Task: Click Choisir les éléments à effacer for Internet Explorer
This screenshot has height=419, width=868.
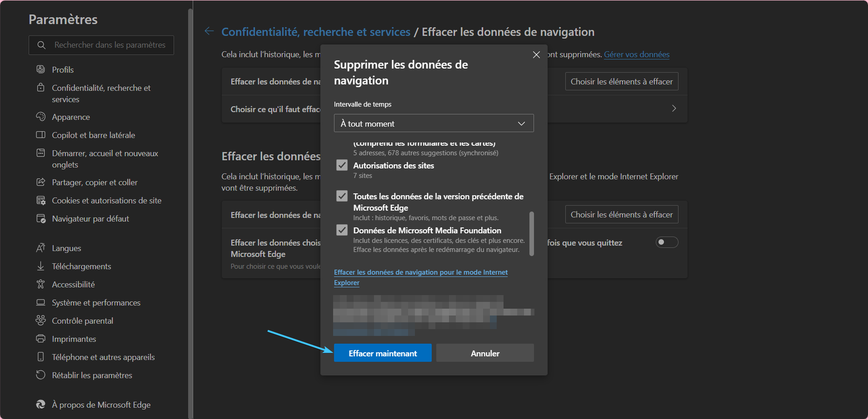Action: [621, 214]
